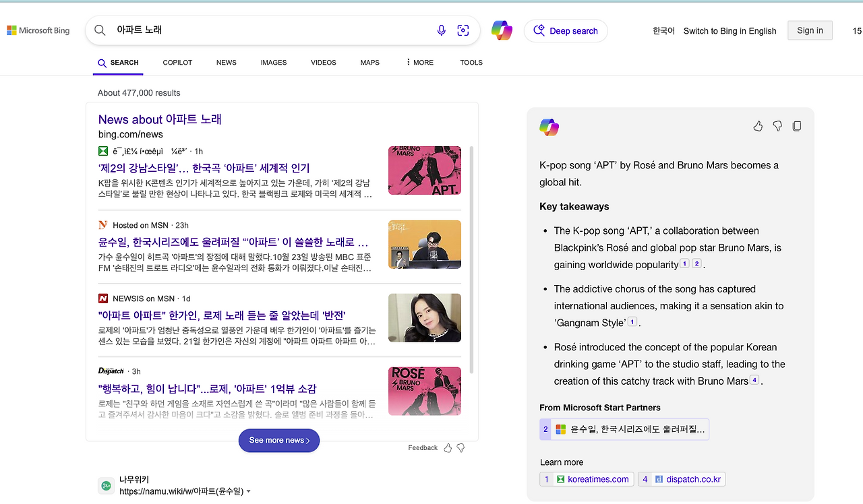The image size is (863, 504).
Task: Open article '행복하고, 힘이 납니다…로제'
Action: (x=208, y=389)
